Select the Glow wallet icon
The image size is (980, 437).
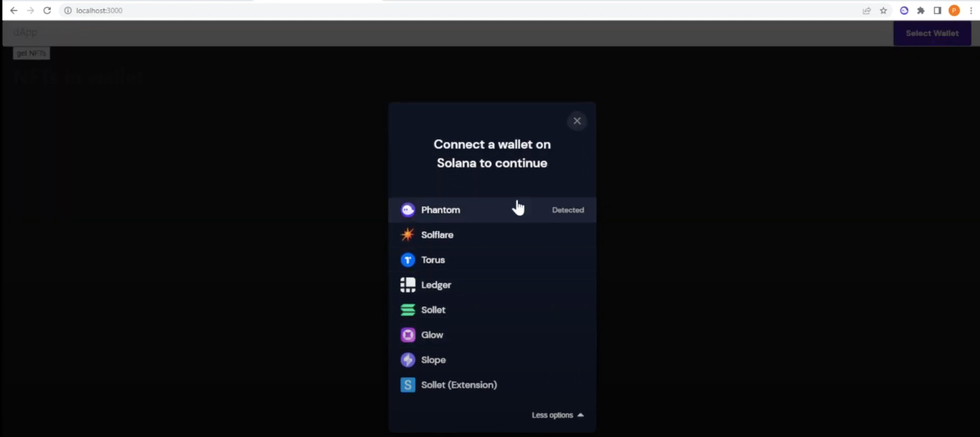408,334
